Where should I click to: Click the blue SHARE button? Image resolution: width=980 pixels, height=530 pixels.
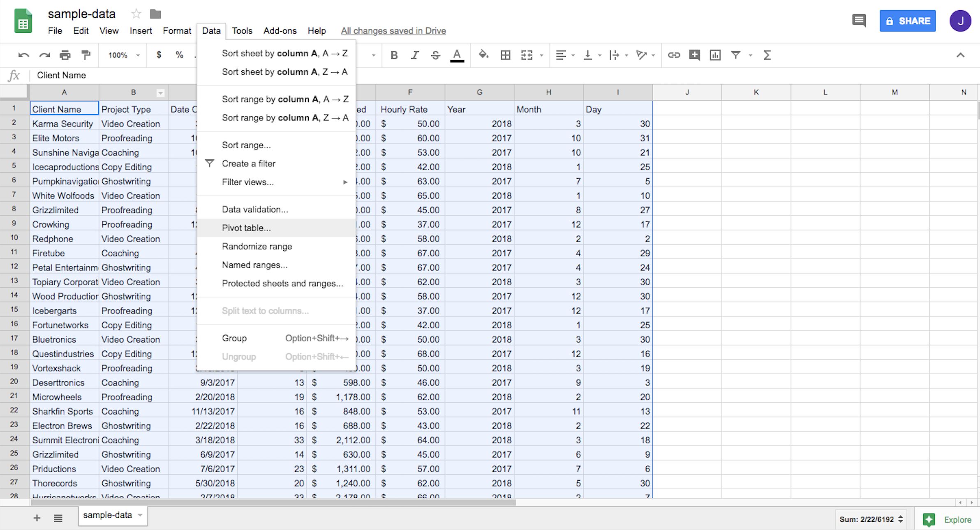(x=907, y=21)
